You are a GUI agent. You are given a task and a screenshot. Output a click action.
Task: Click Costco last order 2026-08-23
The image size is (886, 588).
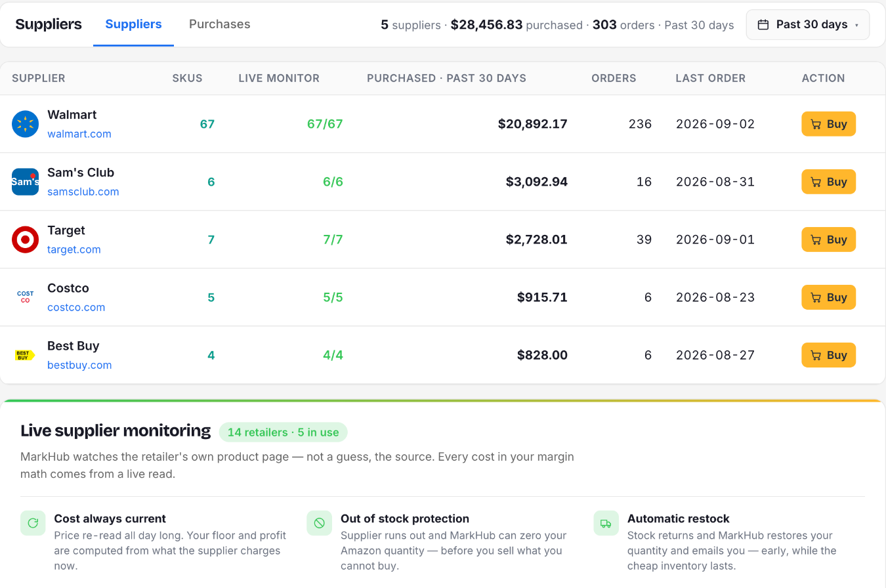715,297
